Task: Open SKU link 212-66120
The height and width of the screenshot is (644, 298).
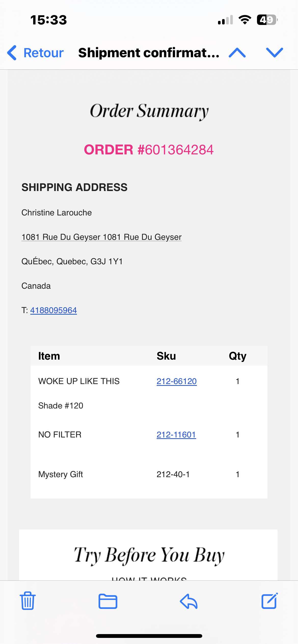Action: [177, 381]
